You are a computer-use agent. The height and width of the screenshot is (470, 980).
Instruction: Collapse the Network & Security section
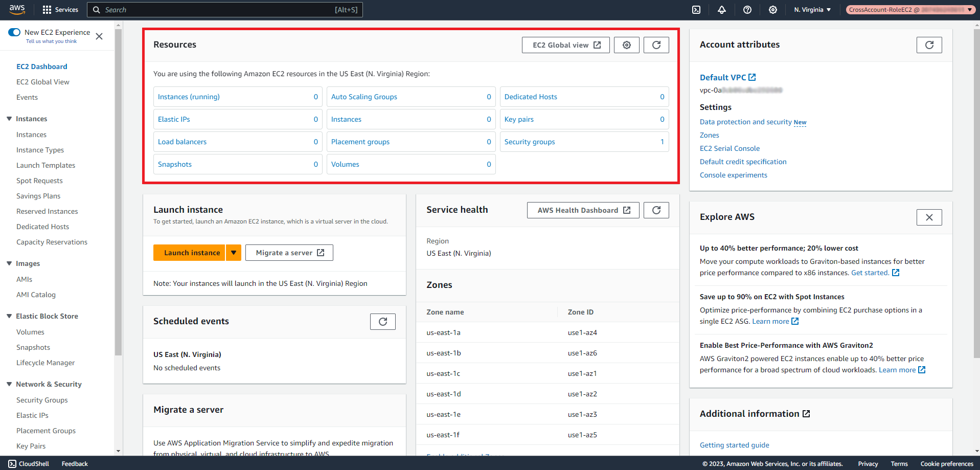(x=9, y=384)
